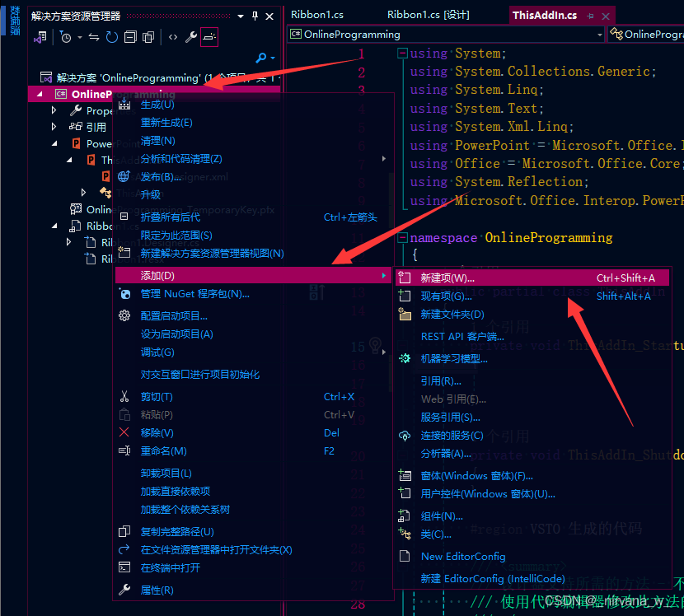Image resolution: width=684 pixels, height=616 pixels.
Task: Click the NuGet package manager icon
Action: click(x=124, y=294)
